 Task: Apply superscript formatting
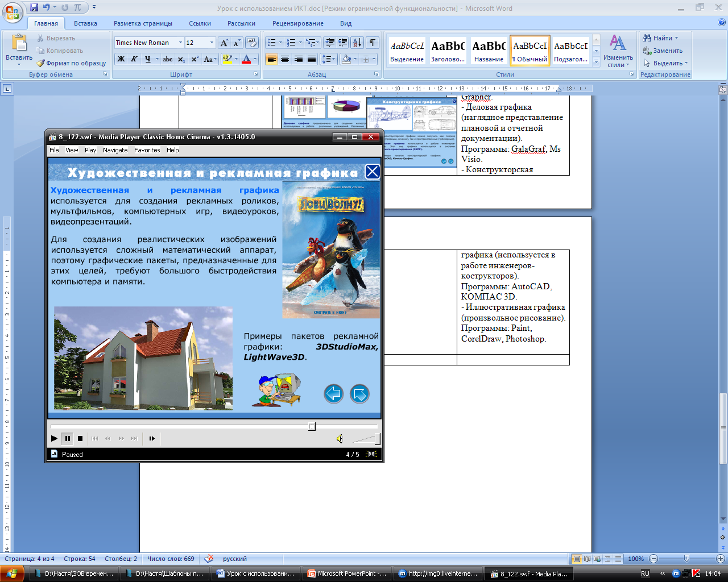click(195, 59)
